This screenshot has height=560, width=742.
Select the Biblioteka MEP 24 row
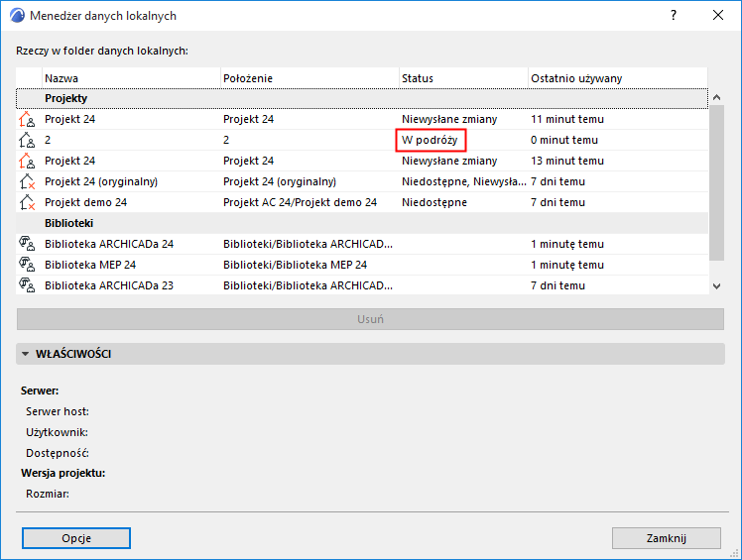pos(362,265)
